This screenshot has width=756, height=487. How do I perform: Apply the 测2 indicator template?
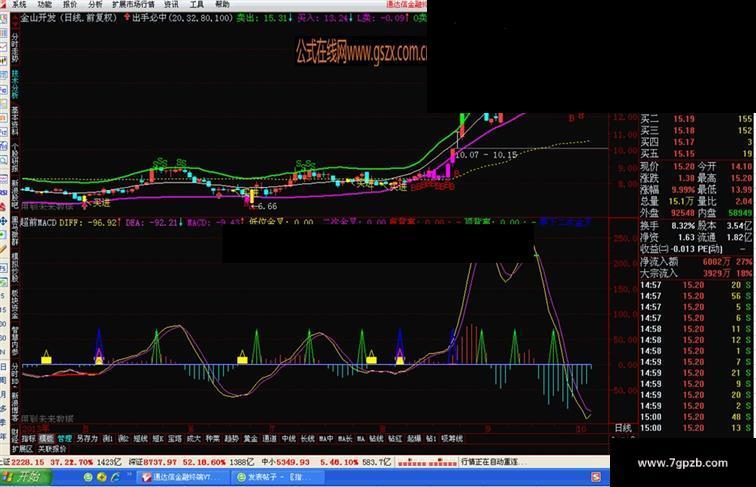[x=124, y=439]
